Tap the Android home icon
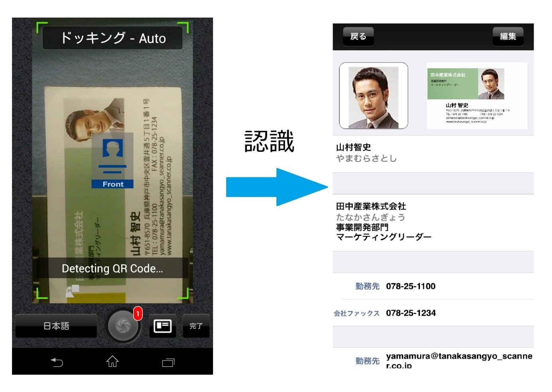 pyautogui.click(x=112, y=362)
